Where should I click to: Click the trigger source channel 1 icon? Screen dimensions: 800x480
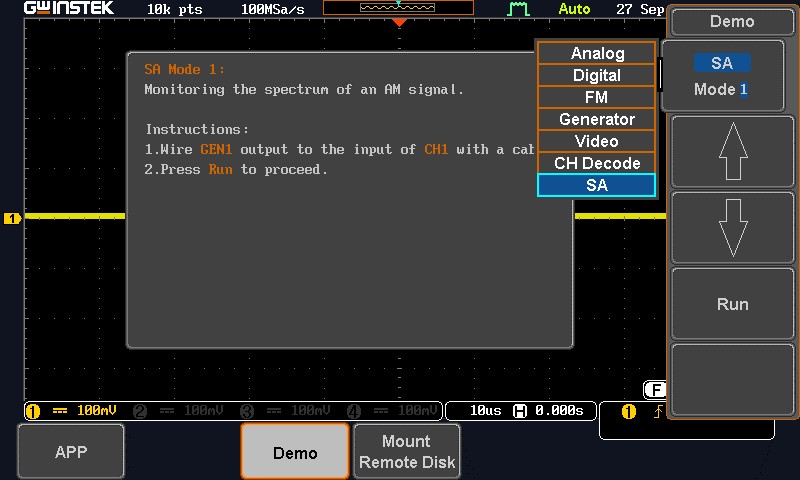[x=628, y=411]
